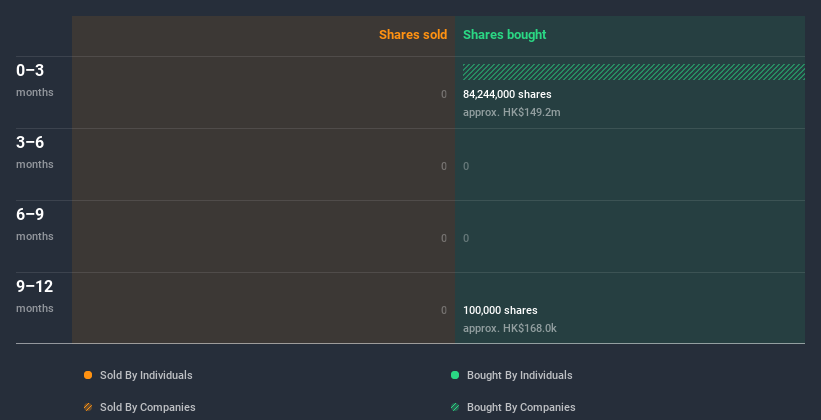This screenshot has width=821, height=420.
Task: Click the 0–3 months shares sold zero
Action: [x=444, y=94]
